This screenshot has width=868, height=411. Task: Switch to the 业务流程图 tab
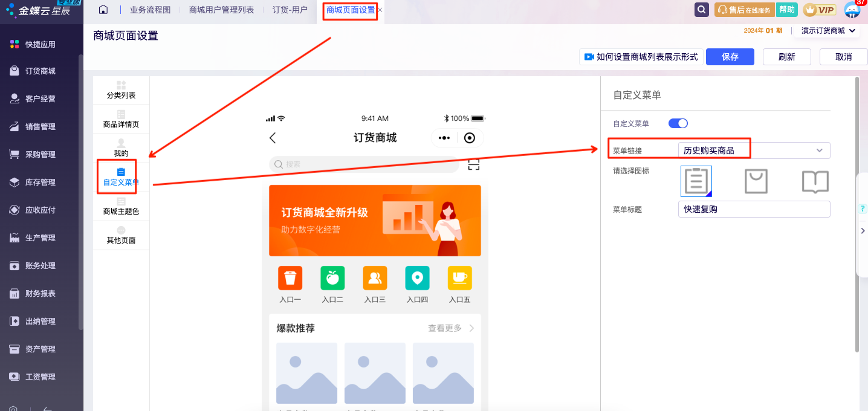(150, 10)
